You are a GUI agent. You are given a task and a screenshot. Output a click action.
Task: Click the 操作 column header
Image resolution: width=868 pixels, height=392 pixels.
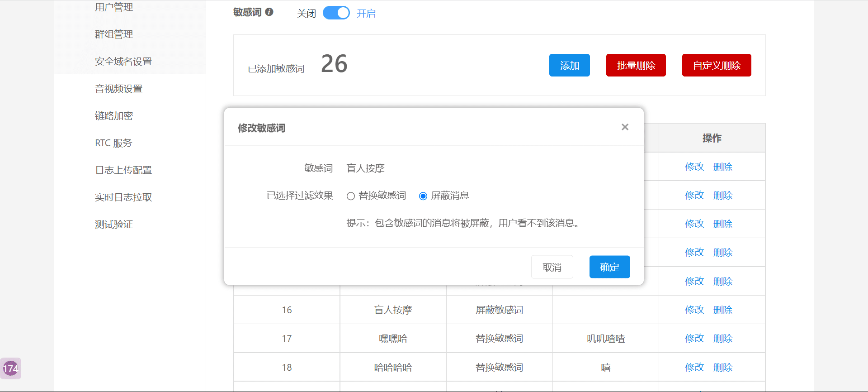712,138
